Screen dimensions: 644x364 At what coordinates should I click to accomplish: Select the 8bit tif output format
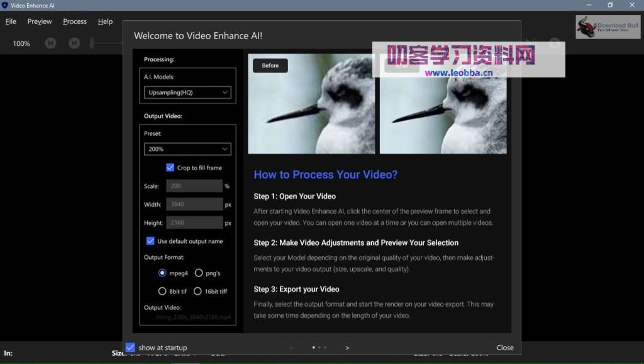[162, 291]
